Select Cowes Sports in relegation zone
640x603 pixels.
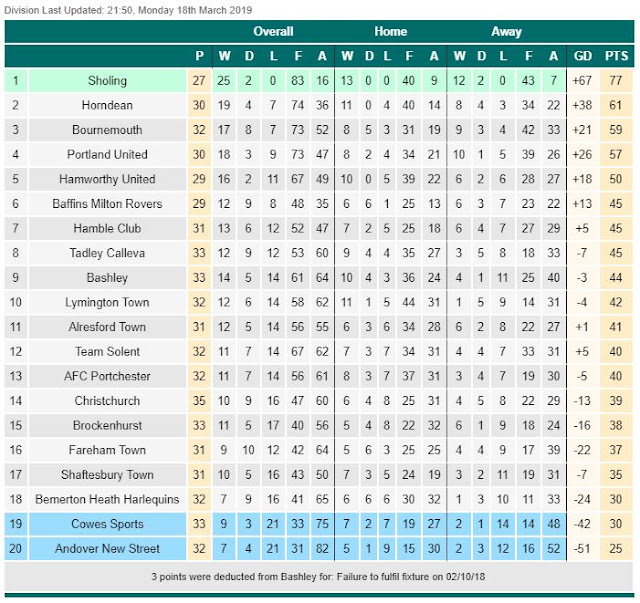pyautogui.click(x=107, y=524)
